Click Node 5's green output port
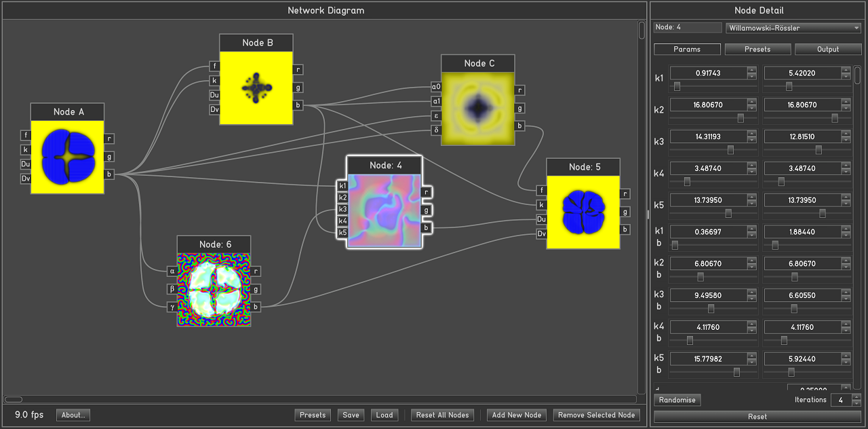The height and width of the screenshot is (429, 868). 625,212
